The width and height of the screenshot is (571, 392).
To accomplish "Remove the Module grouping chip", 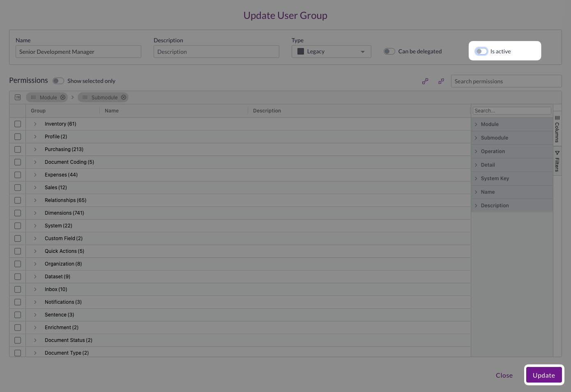I will pos(63,97).
